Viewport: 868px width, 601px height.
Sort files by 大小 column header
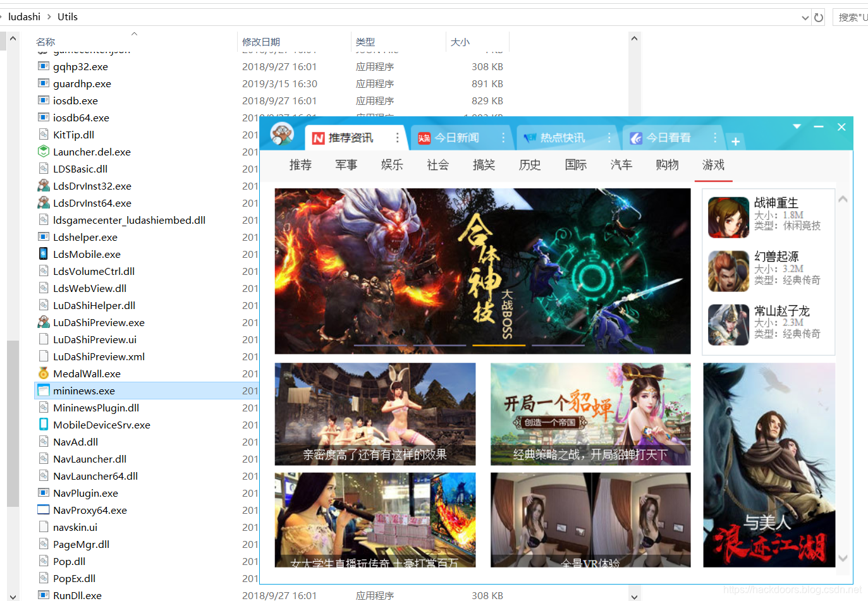point(460,42)
